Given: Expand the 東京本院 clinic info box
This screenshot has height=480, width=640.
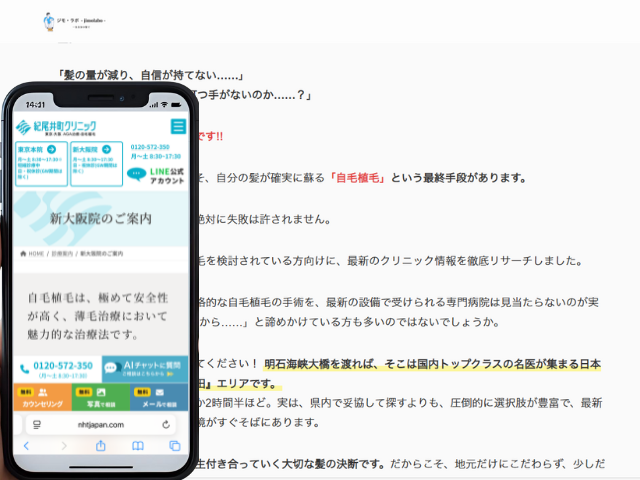Looking at the screenshot, I should (40, 165).
